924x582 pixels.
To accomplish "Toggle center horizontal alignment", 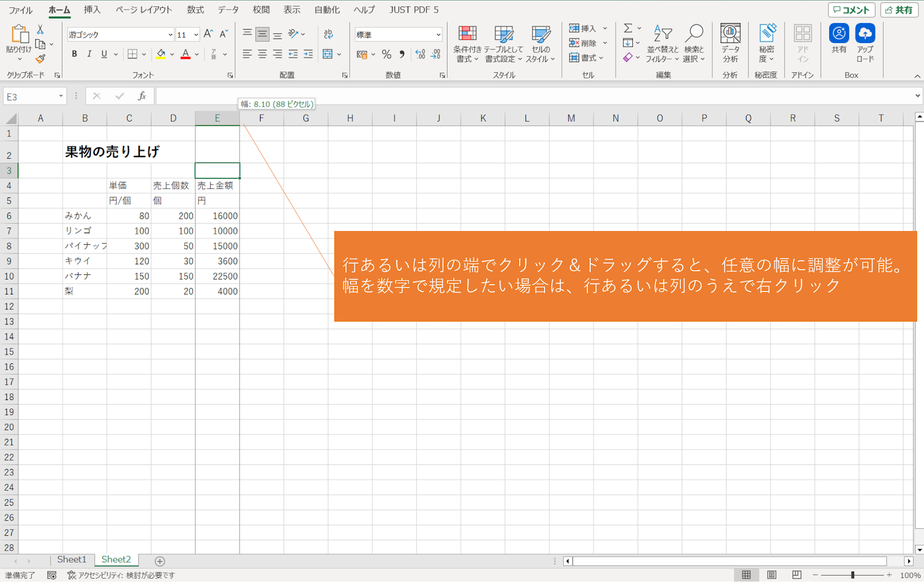I will tap(262, 54).
